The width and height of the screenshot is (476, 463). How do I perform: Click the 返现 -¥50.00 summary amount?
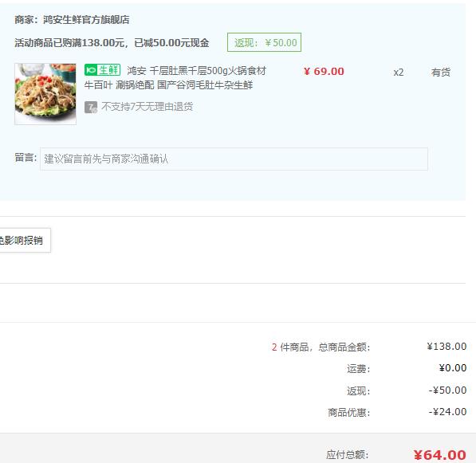pyautogui.click(x=447, y=390)
